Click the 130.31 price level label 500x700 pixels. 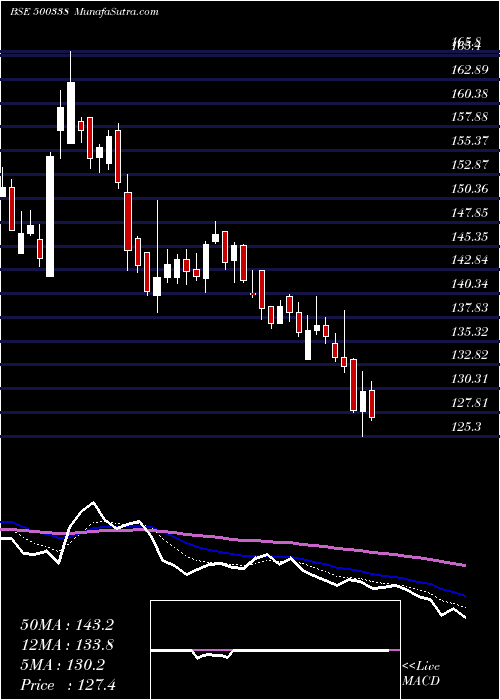[469, 379]
